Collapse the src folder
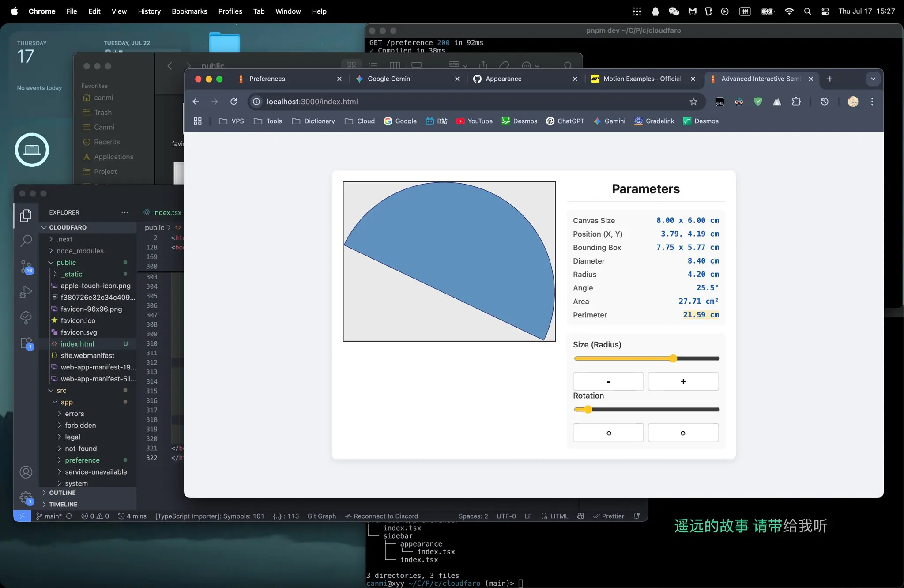This screenshot has width=904, height=588. coord(61,391)
